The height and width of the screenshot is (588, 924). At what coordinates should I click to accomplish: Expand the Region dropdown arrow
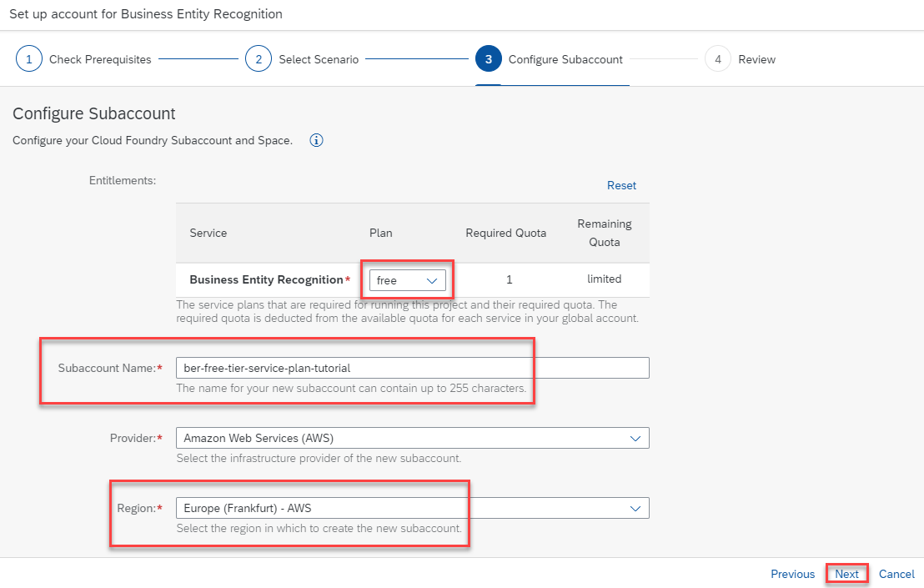pyautogui.click(x=635, y=509)
